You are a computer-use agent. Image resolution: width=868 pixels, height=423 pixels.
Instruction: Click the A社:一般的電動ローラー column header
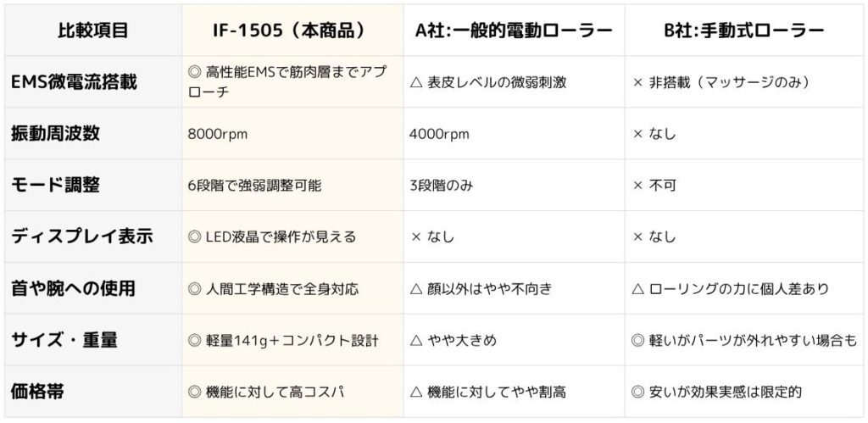tap(514, 31)
